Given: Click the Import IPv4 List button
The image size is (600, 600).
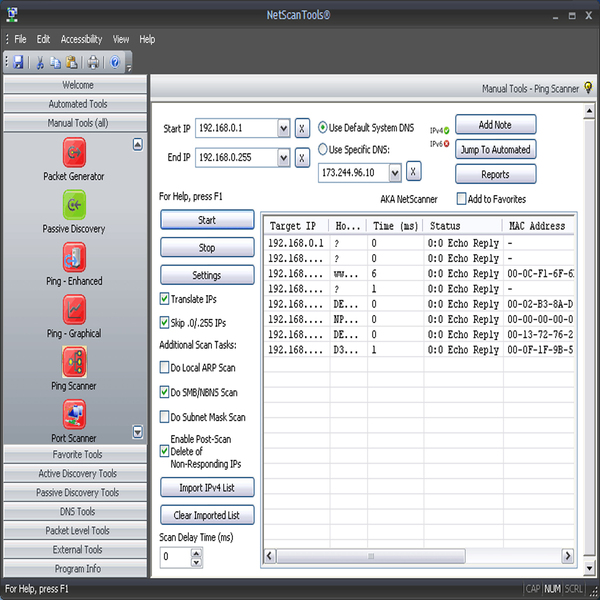Looking at the screenshot, I should pos(207,487).
